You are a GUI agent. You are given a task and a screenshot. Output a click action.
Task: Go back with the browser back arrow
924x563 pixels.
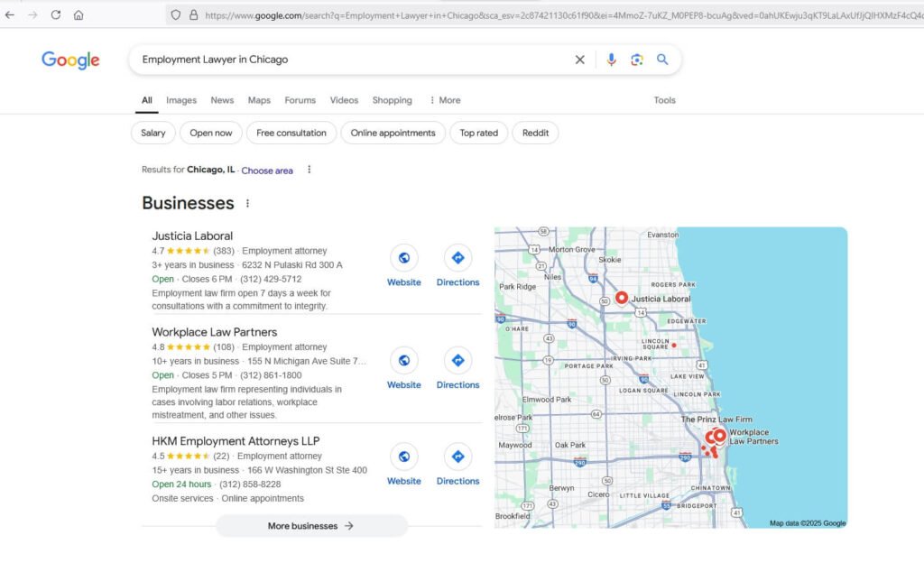click(10, 14)
